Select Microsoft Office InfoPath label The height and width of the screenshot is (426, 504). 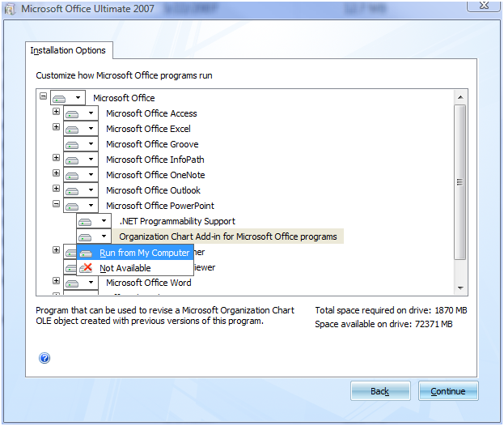tap(155, 160)
